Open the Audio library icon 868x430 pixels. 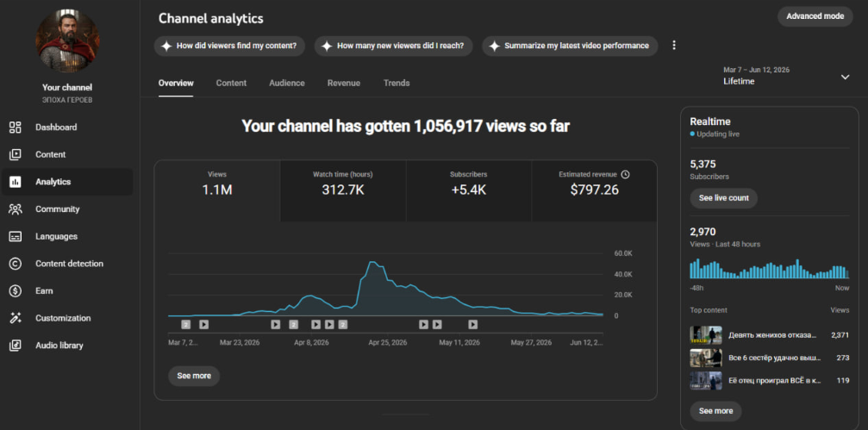point(15,346)
